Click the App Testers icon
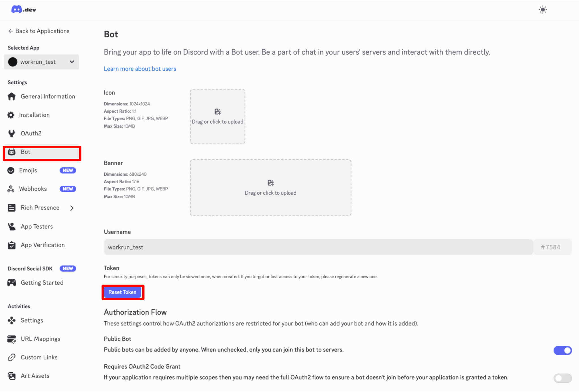This screenshot has height=392, width=579. point(12,227)
